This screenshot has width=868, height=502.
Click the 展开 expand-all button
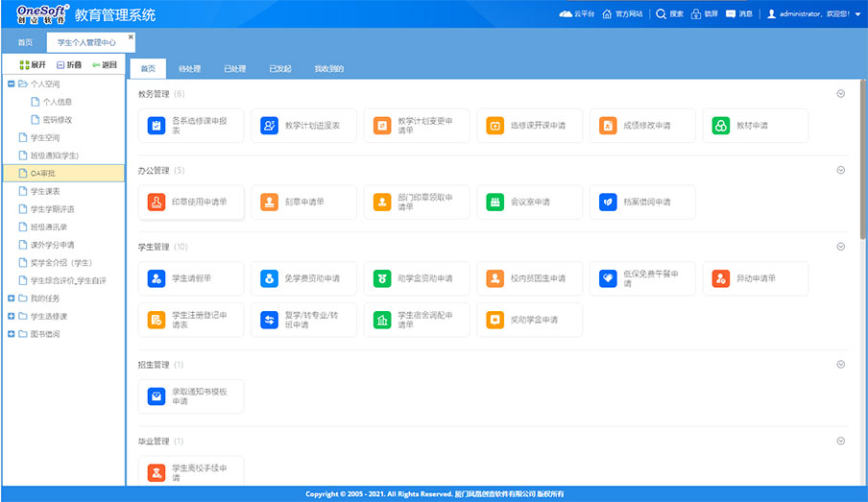coord(33,65)
